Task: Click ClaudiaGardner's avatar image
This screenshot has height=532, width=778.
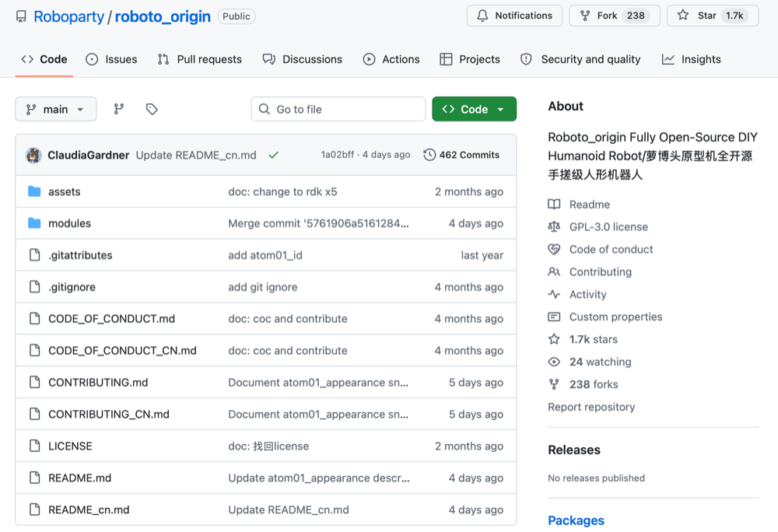Action: point(33,156)
